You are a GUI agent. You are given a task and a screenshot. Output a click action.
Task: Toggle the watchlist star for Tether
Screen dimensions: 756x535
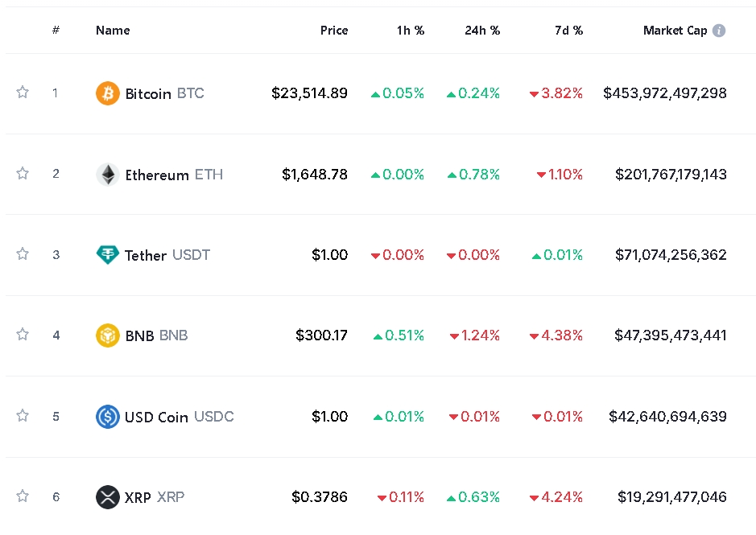click(23, 254)
